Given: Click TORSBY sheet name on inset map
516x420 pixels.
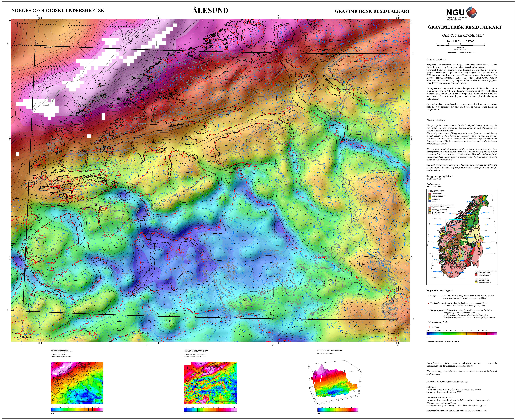Looking at the screenshot, I should [x=488, y=248].
